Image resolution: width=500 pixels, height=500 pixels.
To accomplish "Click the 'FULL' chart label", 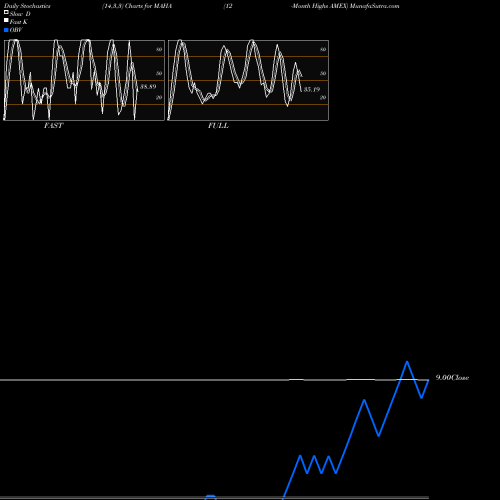I will (x=218, y=126).
